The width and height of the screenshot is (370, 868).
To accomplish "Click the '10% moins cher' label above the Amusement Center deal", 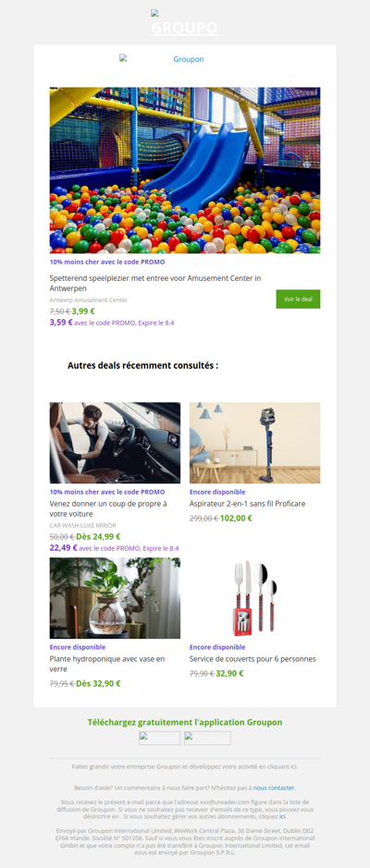I will click(107, 262).
